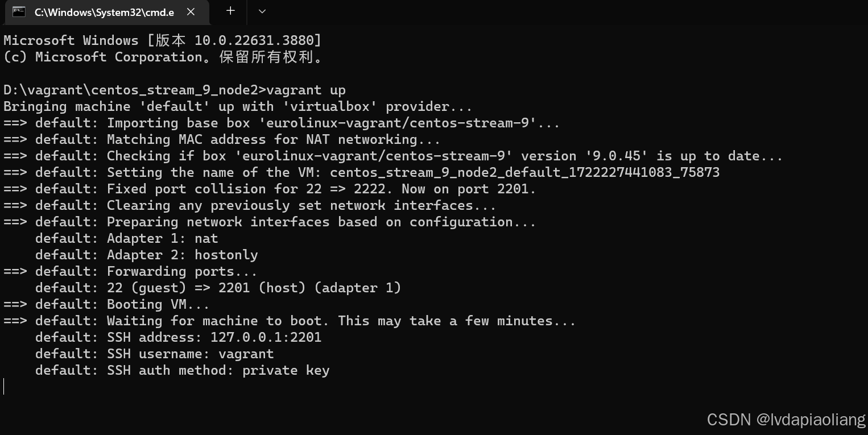
Task: Expand the new tab profile dropdown chevron
Action: tap(262, 11)
